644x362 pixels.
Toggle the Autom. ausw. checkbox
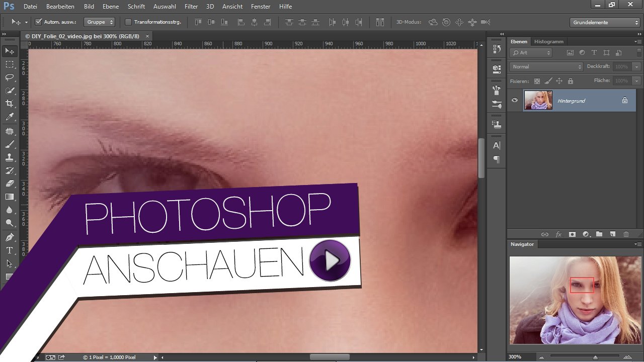(x=38, y=22)
